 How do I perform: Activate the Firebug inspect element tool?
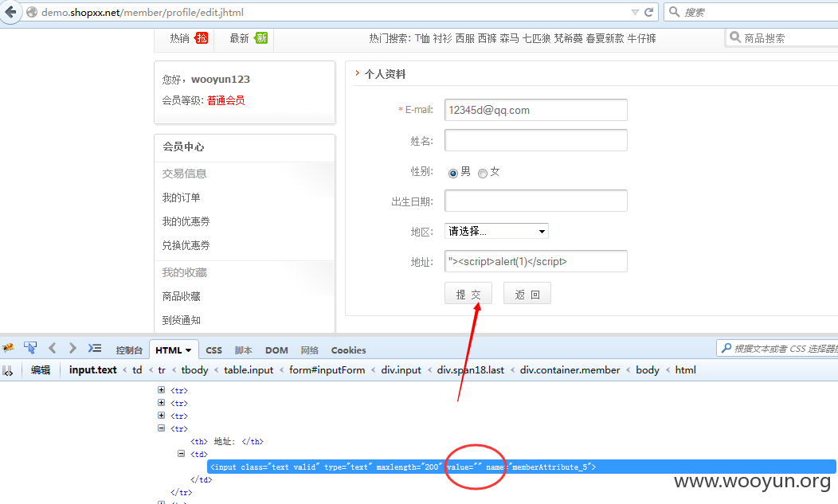point(30,348)
